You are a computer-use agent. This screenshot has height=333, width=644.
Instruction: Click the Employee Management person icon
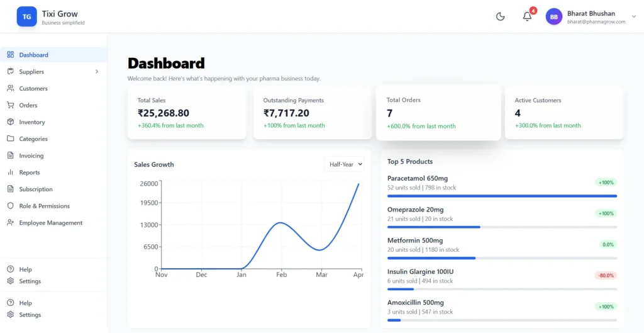(11, 223)
